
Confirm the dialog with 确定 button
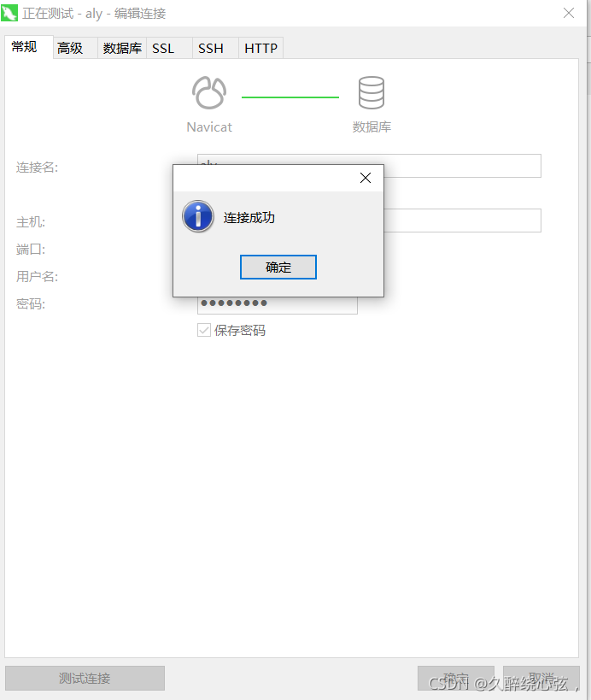pos(278,267)
